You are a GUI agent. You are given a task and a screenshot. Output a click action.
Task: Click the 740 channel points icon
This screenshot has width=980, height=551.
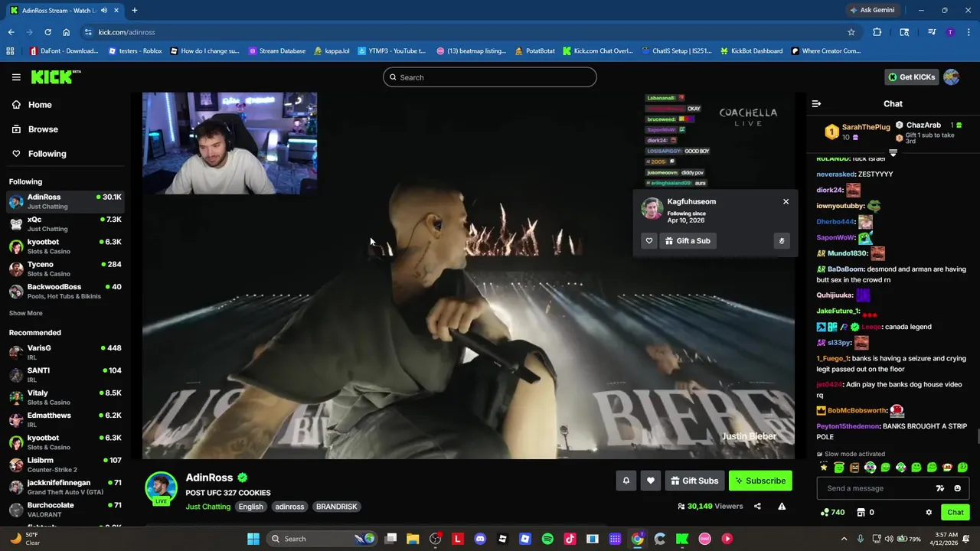pyautogui.click(x=831, y=513)
